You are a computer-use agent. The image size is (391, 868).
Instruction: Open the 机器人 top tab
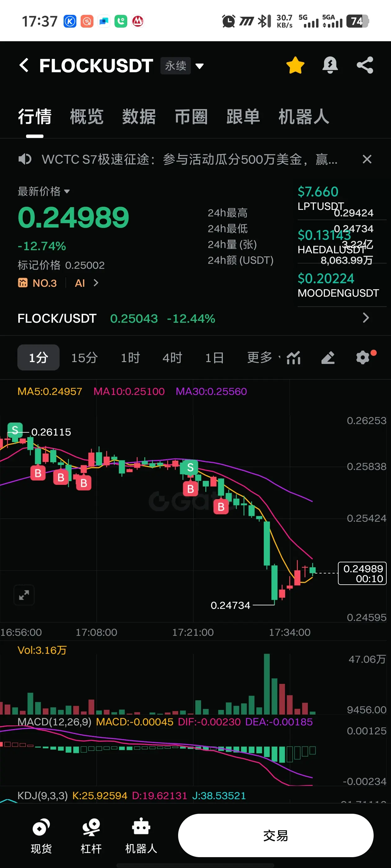coord(303,117)
